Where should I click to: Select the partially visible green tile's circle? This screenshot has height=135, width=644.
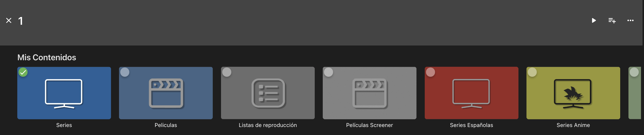point(634,72)
